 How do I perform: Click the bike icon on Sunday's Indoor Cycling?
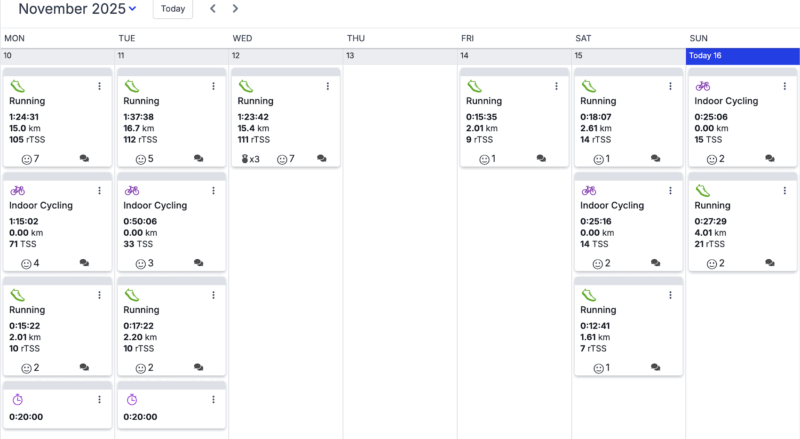coord(703,87)
